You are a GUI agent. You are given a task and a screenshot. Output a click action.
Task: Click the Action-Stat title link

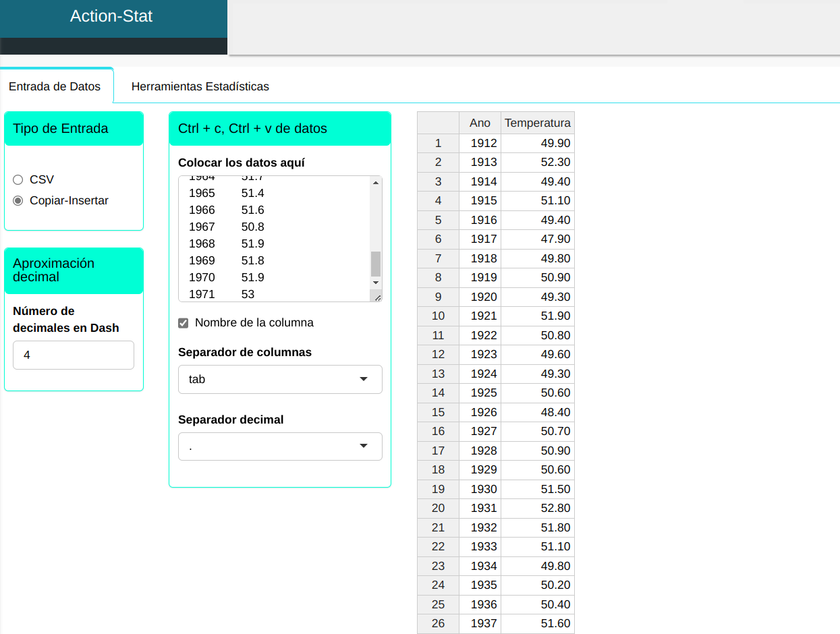[x=111, y=16]
